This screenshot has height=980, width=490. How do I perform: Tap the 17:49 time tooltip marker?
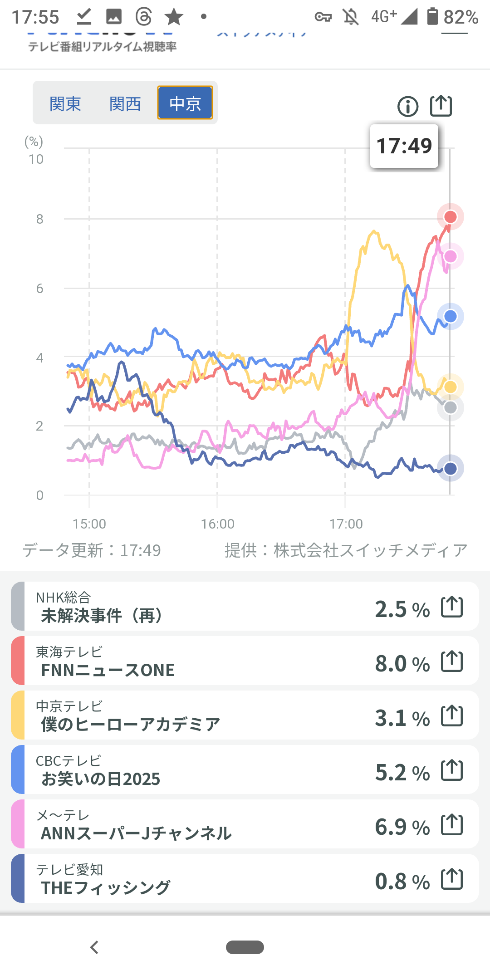click(x=404, y=146)
